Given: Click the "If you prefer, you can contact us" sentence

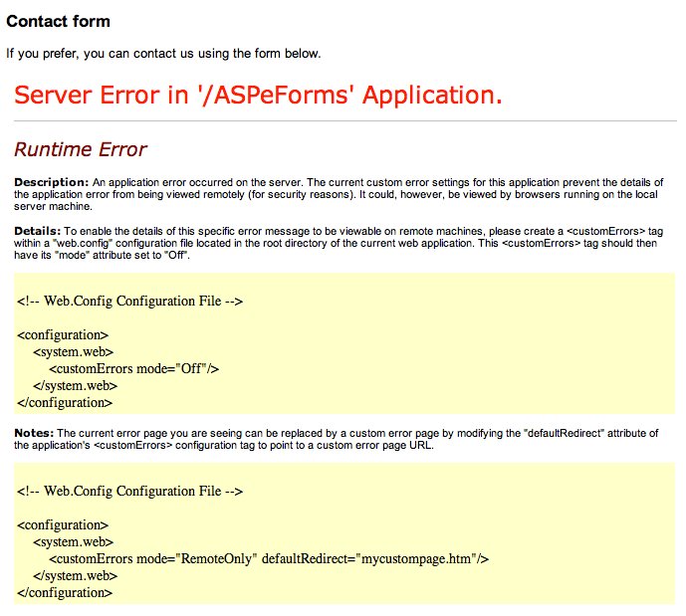Looking at the screenshot, I should click(163, 54).
